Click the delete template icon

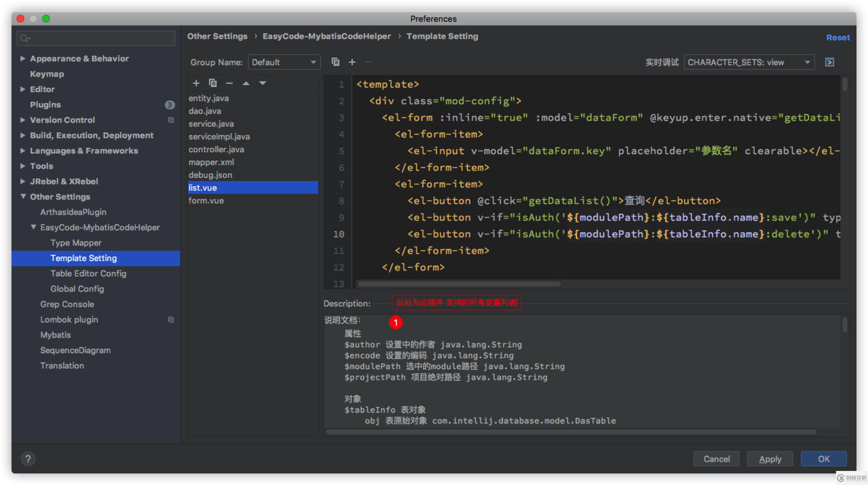pos(229,82)
